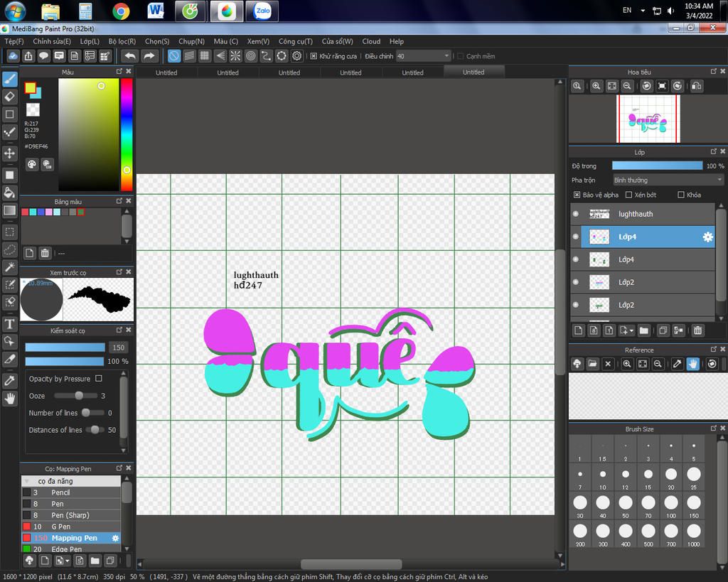Click the Windows Start button

(x=15, y=11)
